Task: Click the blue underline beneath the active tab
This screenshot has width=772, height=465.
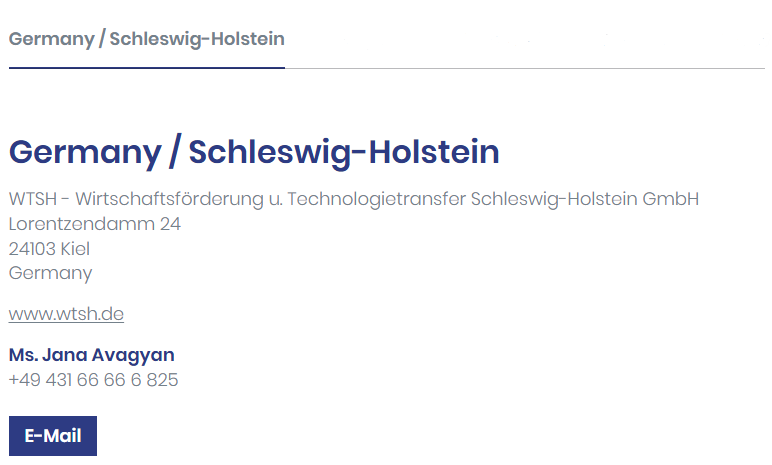Action: 147,67
